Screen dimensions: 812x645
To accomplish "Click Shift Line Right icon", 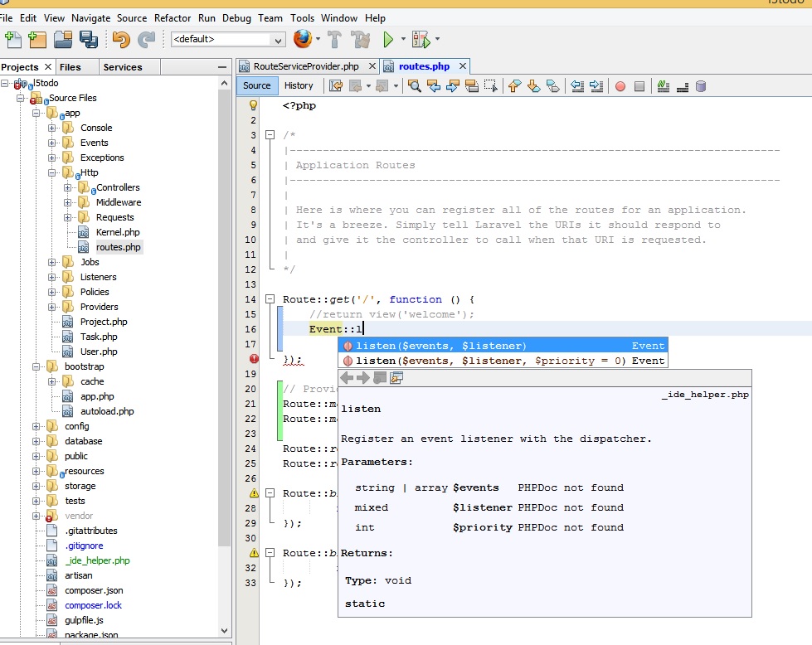I will pyautogui.click(x=596, y=86).
